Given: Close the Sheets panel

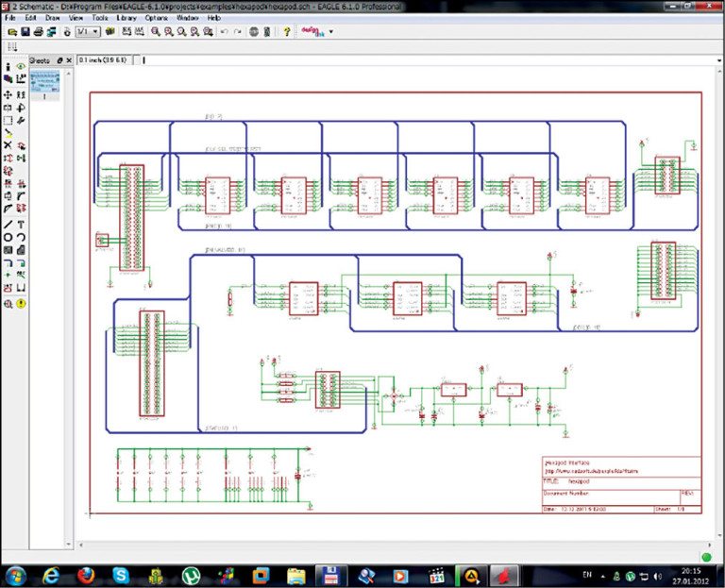Looking at the screenshot, I should (x=69, y=60).
